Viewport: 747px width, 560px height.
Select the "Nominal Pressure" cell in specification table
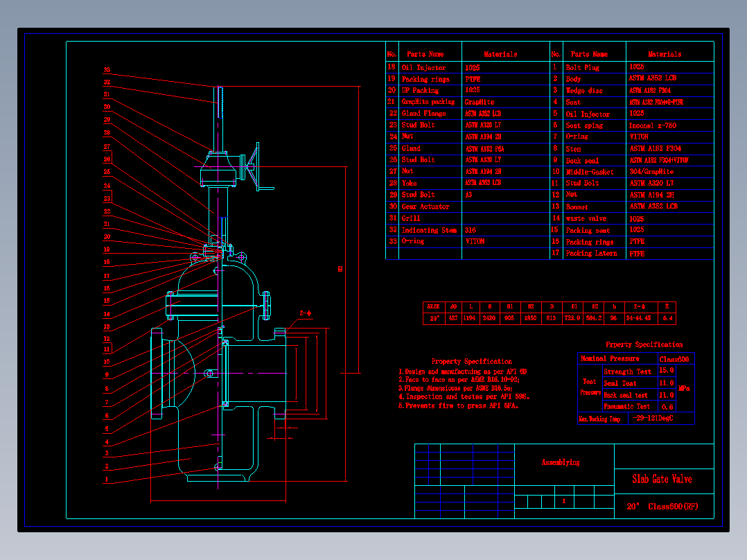tap(610, 358)
